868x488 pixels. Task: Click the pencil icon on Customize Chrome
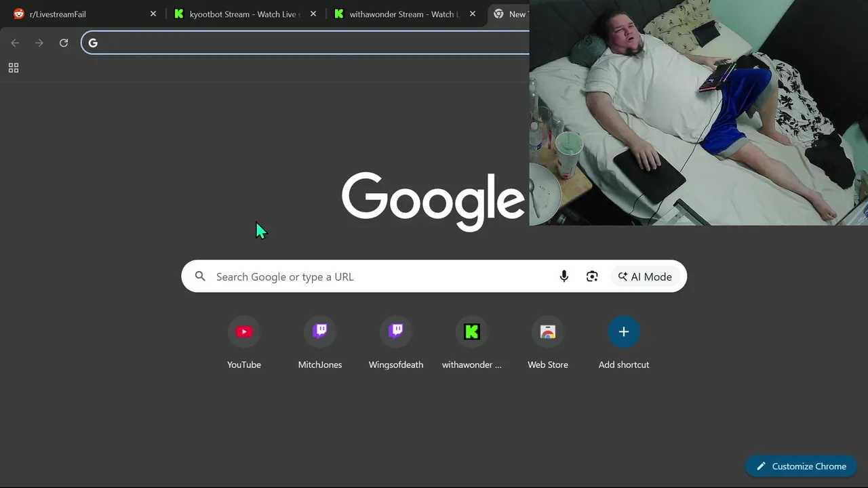(x=761, y=466)
